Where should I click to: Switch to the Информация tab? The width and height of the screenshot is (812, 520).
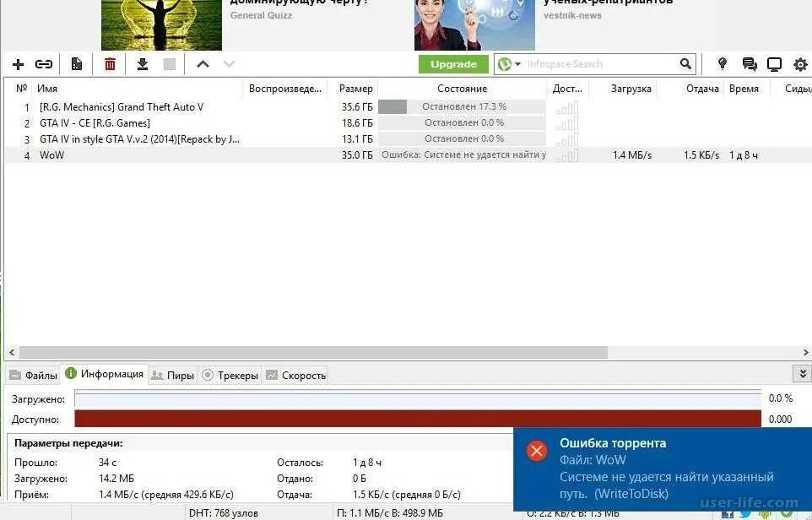[x=104, y=374]
